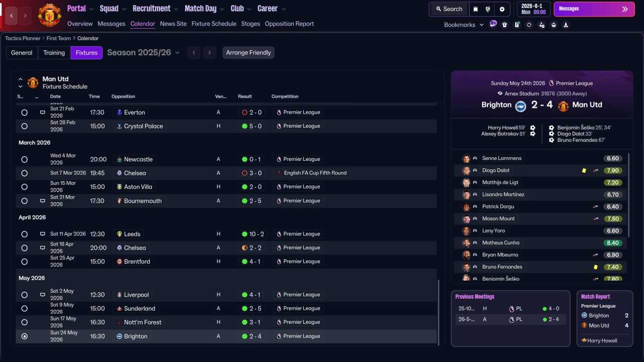
Task: Go back using the left arrow button
Action: pyautogui.click(x=12, y=16)
